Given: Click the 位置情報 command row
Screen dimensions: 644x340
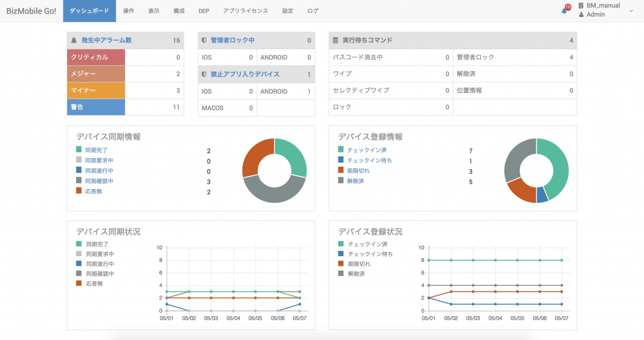Looking at the screenshot, I should point(515,90).
